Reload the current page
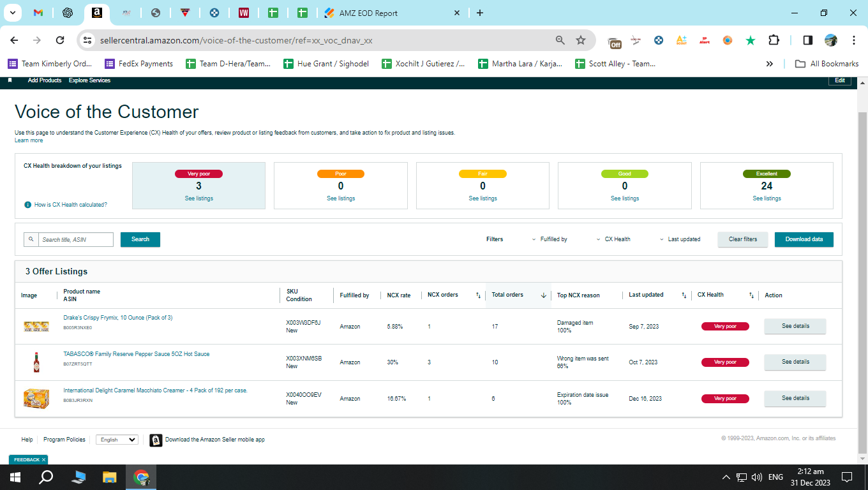868x490 pixels. click(60, 40)
